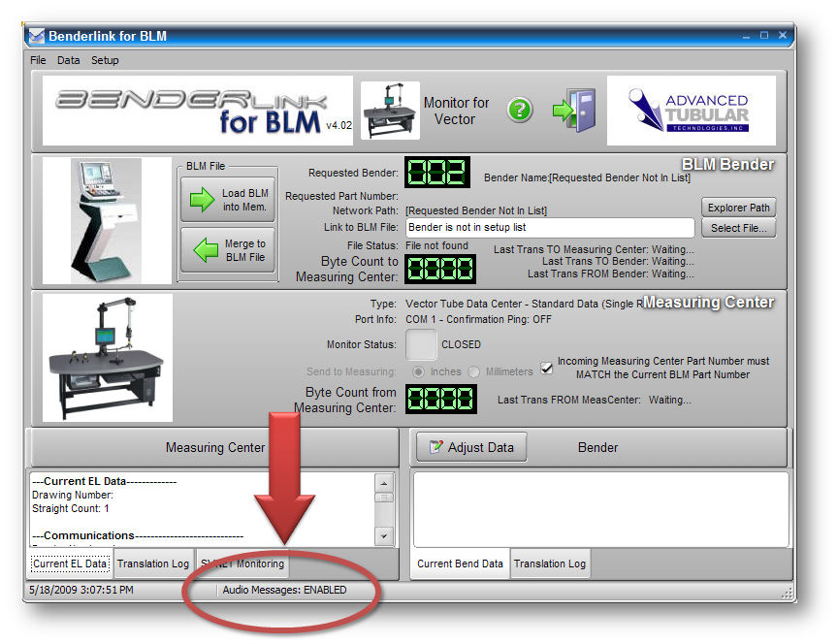Click the Advanced Tubular Technologies logo
Image resolution: width=838 pixels, height=644 pixels.
[691, 111]
